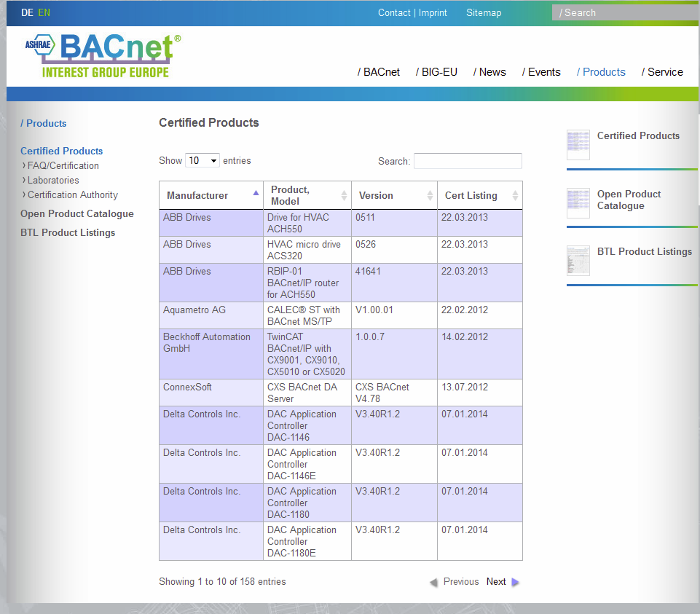The width and height of the screenshot is (700, 614).
Task: Click the Next page arrow icon
Action: pyautogui.click(x=515, y=582)
